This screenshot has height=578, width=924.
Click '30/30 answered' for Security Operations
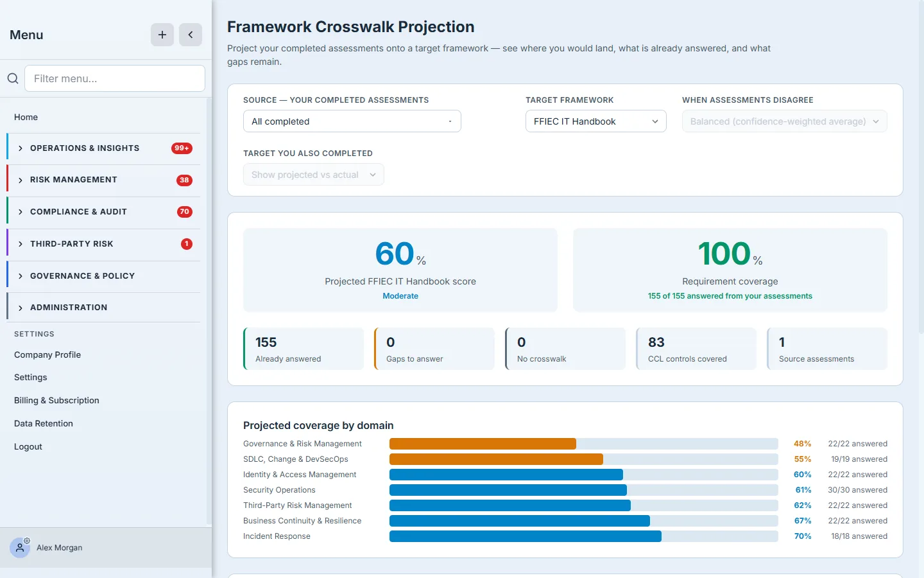(858, 490)
